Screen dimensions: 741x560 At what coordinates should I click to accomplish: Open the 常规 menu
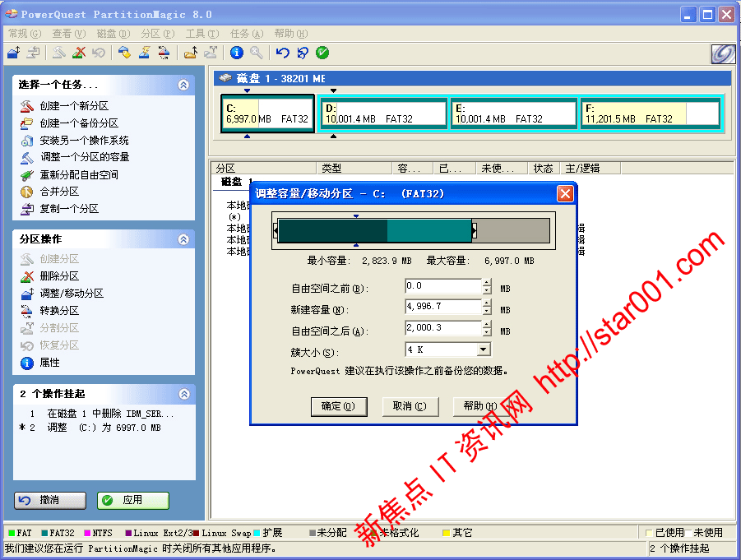coord(25,34)
